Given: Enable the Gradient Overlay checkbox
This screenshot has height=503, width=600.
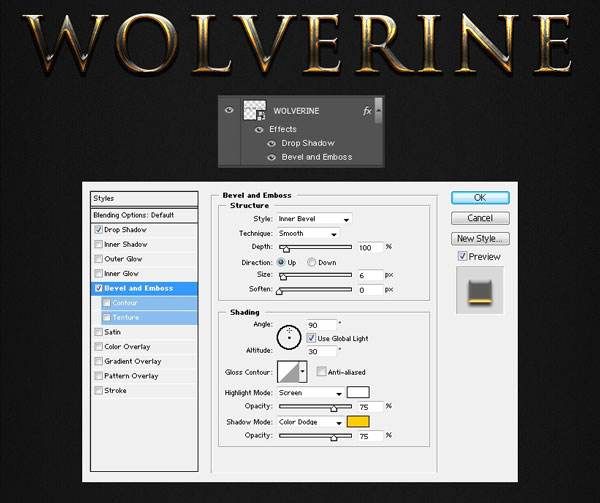Looking at the screenshot, I should 99,361.
